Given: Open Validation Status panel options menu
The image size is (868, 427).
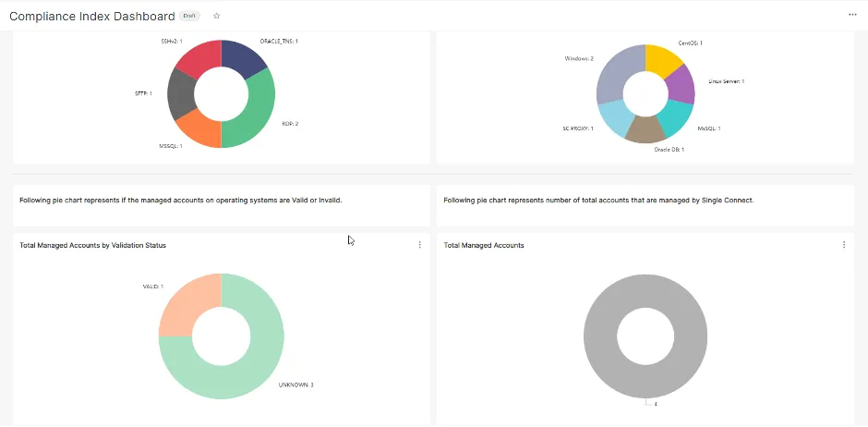Looking at the screenshot, I should click(x=419, y=245).
